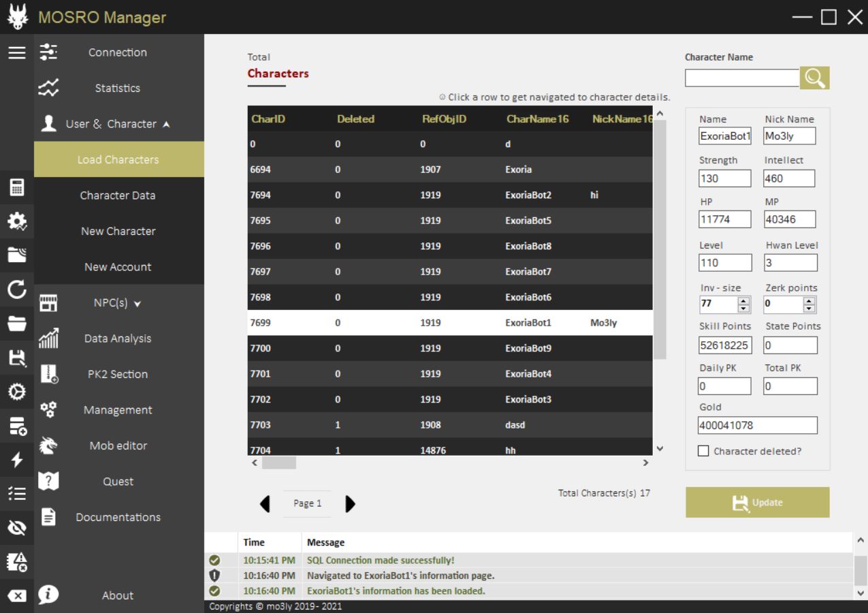Screen dimensions: 868x613
Task: Increase Inv-size with up spinner arrow
Action: pos(743,301)
